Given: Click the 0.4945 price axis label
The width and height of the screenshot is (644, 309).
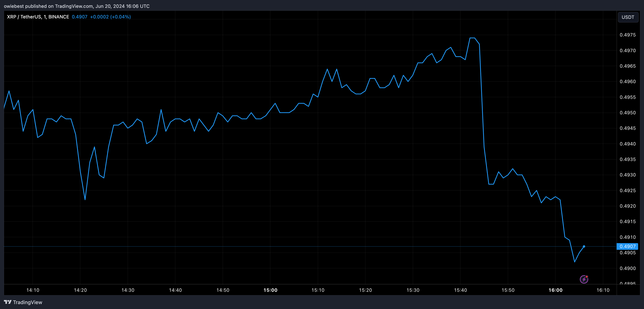Looking at the screenshot, I should pyautogui.click(x=628, y=128).
